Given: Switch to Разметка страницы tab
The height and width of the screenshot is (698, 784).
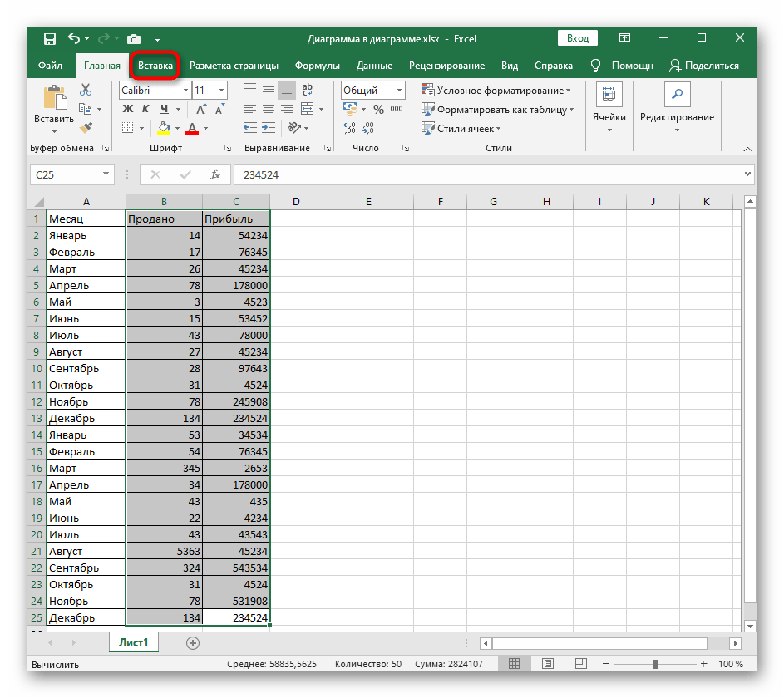Looking at the screenshot, I should click(234, 66).
